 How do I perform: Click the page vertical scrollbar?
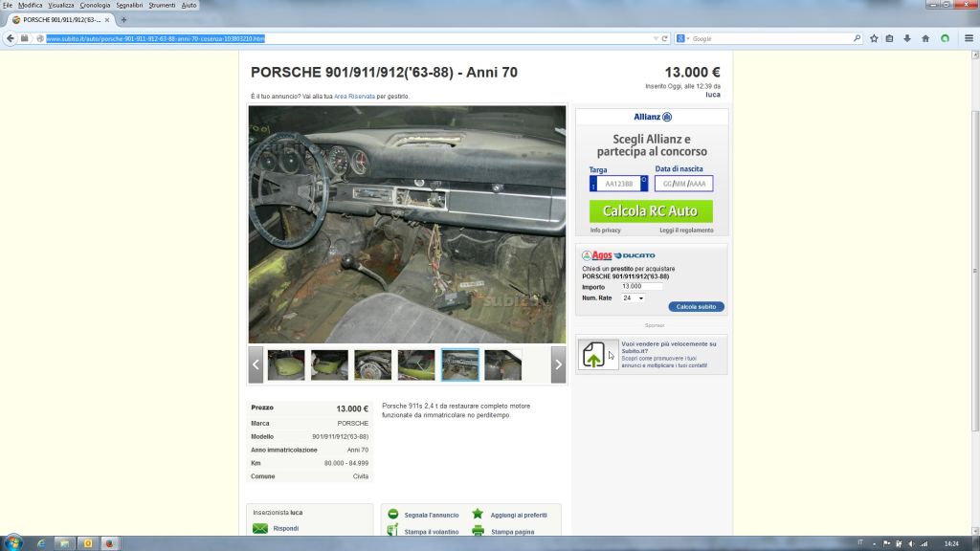tap(975, 271)
